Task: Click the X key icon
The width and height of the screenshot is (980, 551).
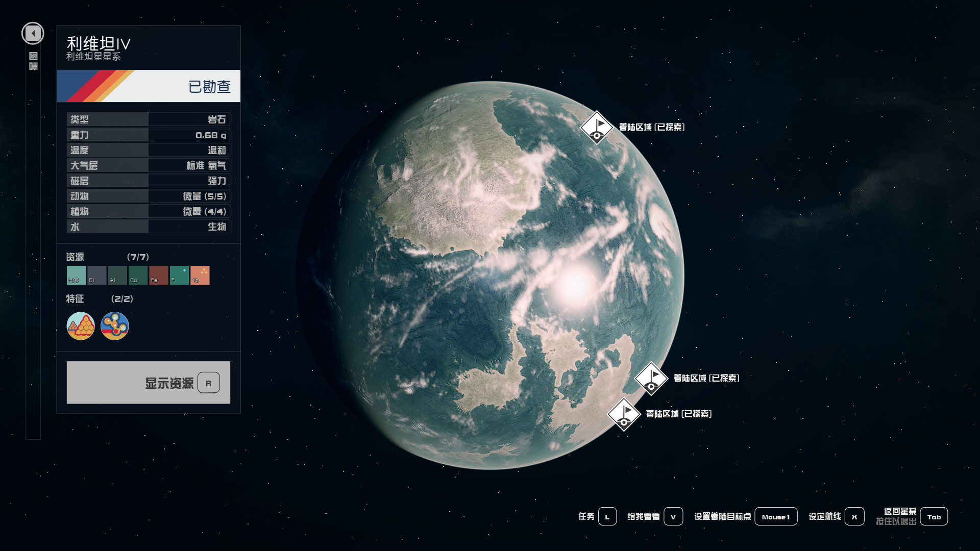Action: pyautogui.click(x=854, y=517)
